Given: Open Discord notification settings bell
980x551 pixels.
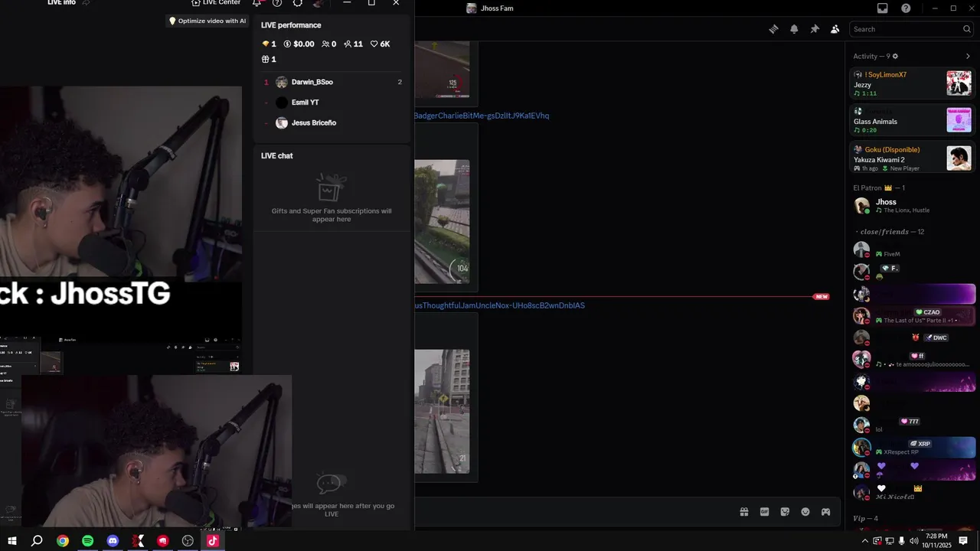Looking at the screenshot, I should pos(794,29).
